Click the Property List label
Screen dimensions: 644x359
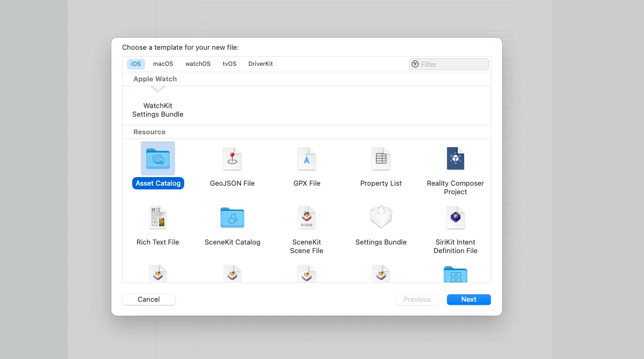[381, 183]
